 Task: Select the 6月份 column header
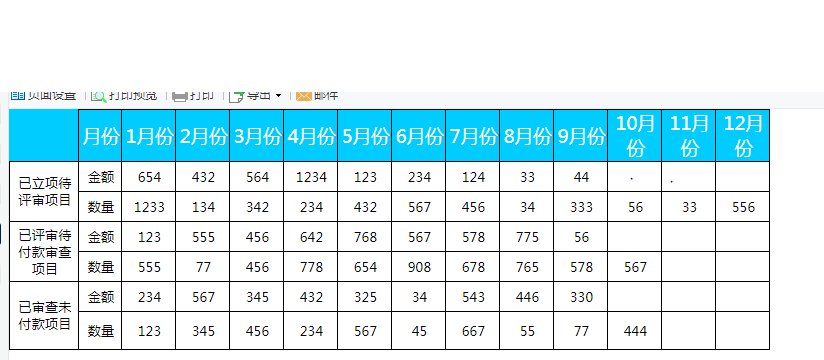click(419, 136)
